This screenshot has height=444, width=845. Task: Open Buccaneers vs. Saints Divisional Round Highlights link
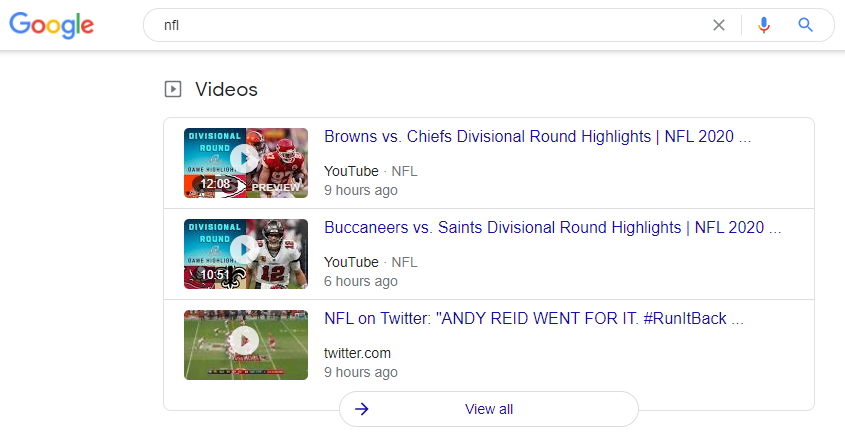coord(552,227)
